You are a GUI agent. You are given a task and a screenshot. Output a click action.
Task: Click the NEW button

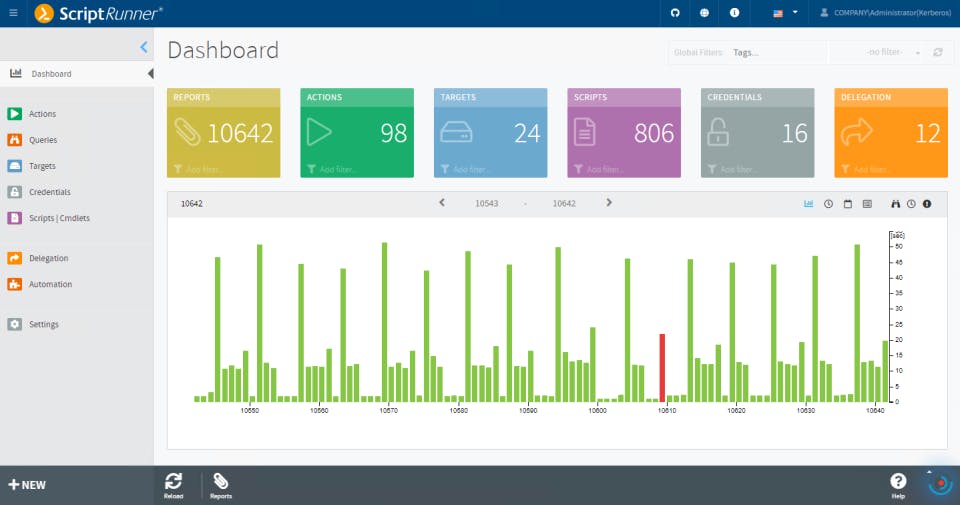(x=27, y=485)
